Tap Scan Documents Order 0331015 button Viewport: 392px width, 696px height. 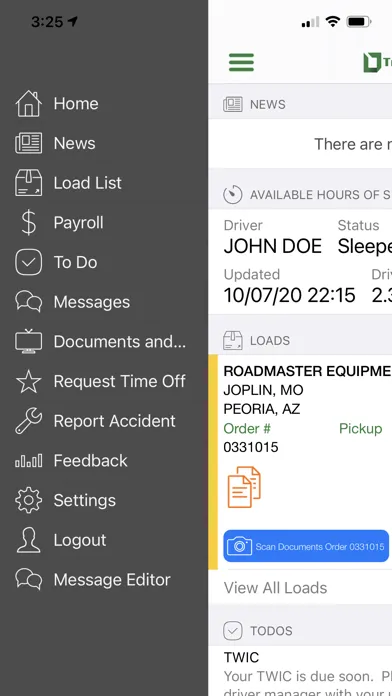coord(306,546)
